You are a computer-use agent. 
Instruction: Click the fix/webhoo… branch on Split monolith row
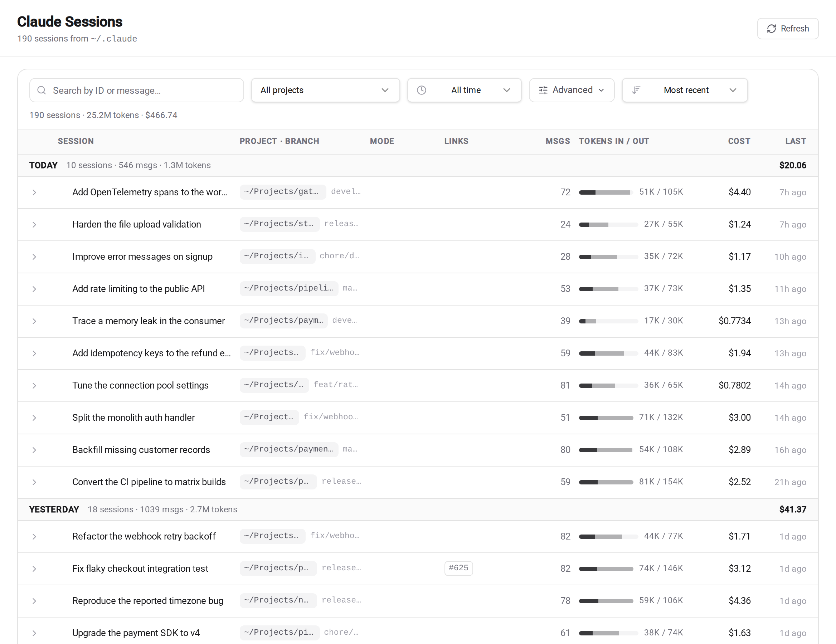pos(331,417)
